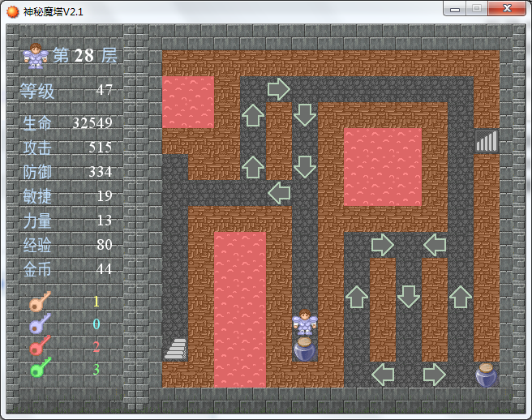Click the upper down-arrow tile below the top right arrow
The height and width of the screenshot is (420, 532).
[305, 115]
